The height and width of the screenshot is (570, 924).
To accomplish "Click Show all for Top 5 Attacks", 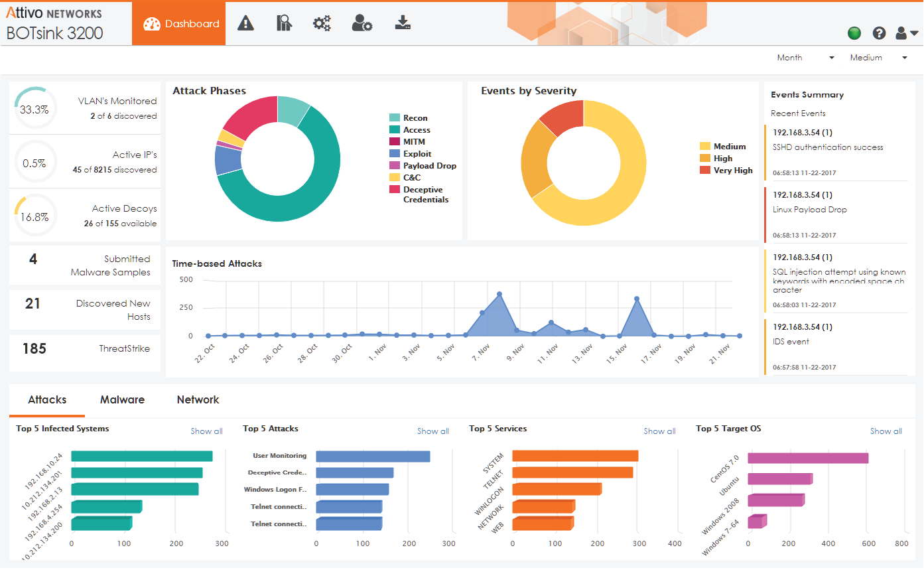I will (x=432, y=431).
